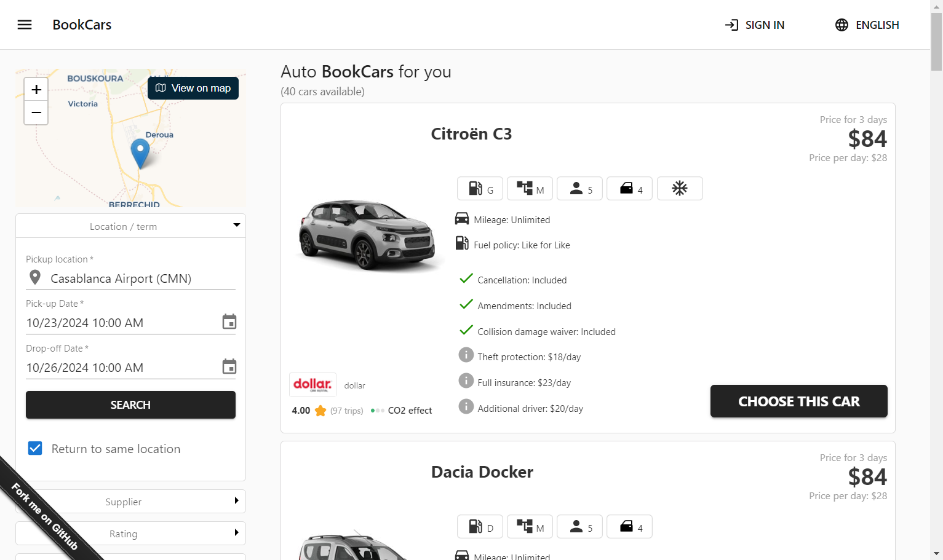Image resolution: width=943 pixels, height=560 pixels.
Task: Click Dacia Docker five seats icon
Action: pyautogui.click(x=579, y=527)
